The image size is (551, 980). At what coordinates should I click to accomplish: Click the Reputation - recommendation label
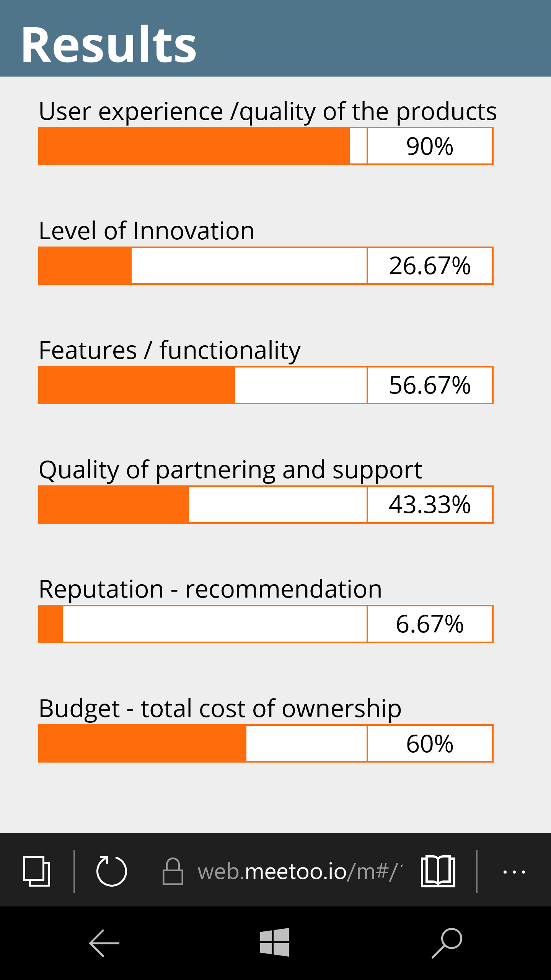tap(210, 589)
